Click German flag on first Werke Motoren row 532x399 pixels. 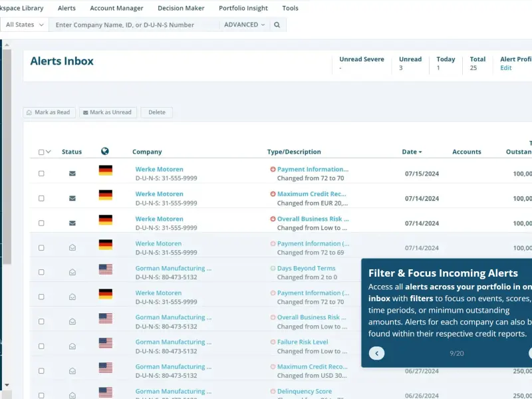coord(106,170)
